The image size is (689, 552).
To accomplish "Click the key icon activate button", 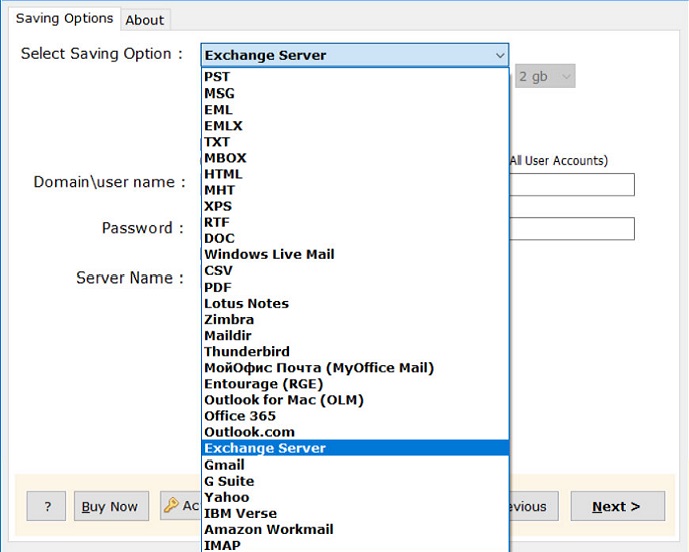I will pyautogui.click(x=180, y=505).
